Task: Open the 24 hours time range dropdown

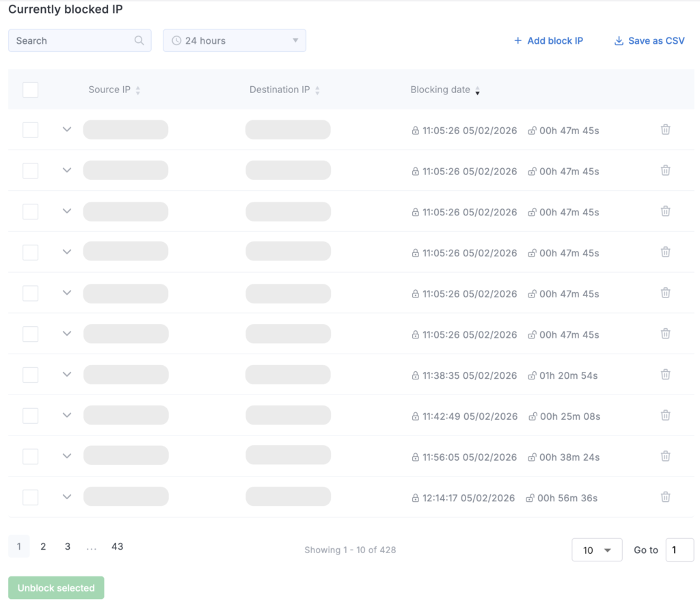Action: (234, 40)
